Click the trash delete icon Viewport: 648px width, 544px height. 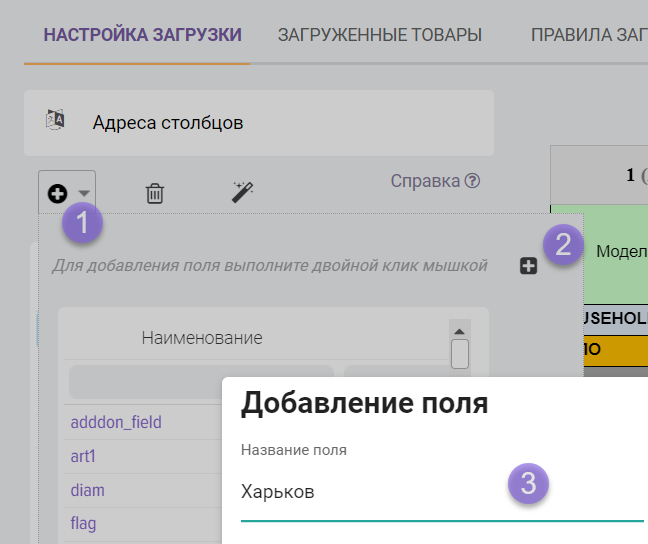155,193
